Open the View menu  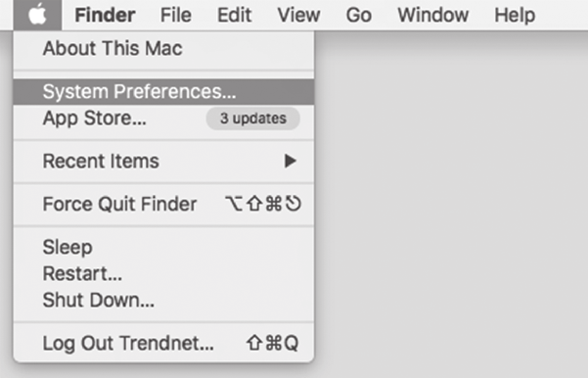coord(298,15)
